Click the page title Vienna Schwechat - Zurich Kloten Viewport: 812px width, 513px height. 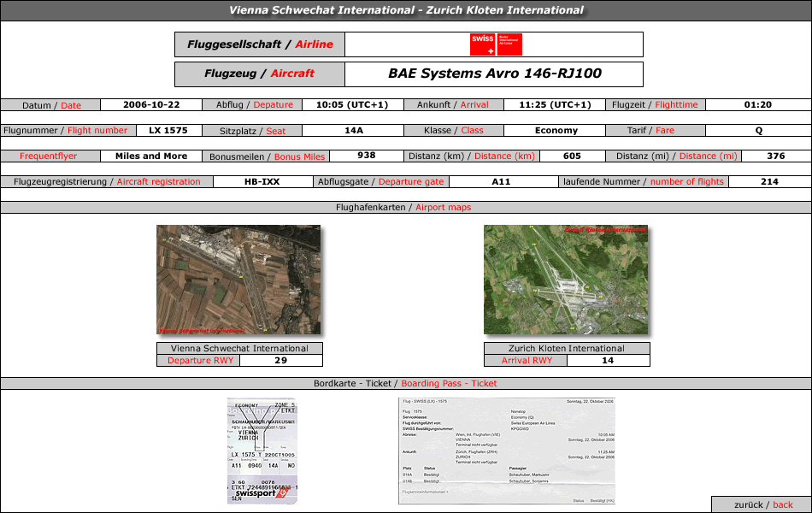click(x=406, y=10)
